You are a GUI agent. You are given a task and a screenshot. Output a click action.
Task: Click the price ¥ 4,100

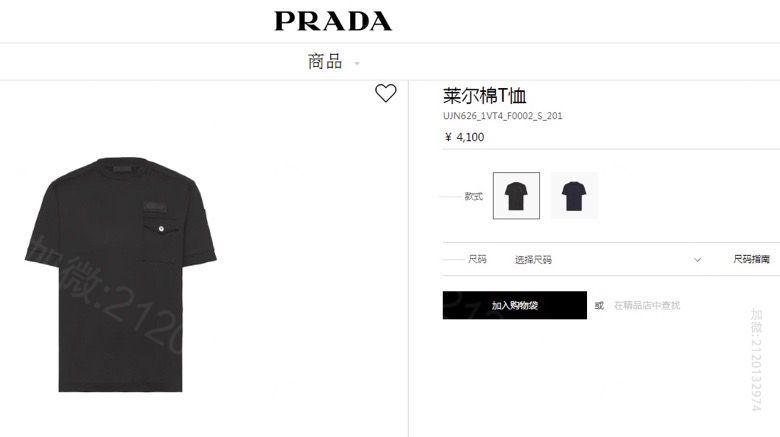[x=464, y=137]
